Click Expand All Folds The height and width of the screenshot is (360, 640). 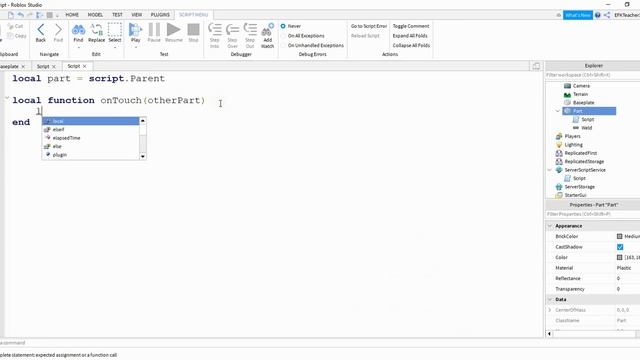(410, 36)
